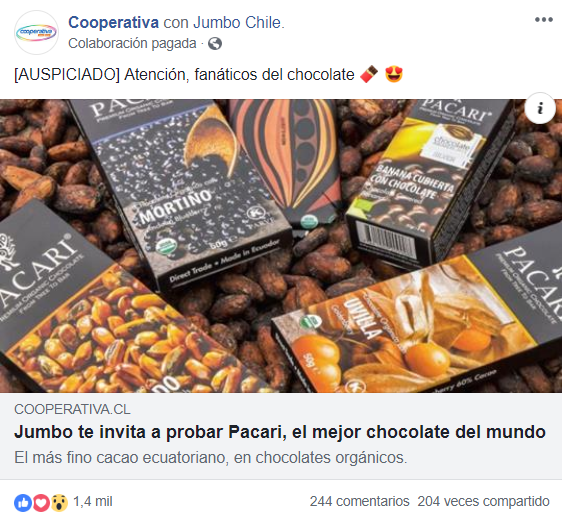The image size is (562, 519).
Task: Open the Jumbo Chile page link
Action: [x=237, y=23]
